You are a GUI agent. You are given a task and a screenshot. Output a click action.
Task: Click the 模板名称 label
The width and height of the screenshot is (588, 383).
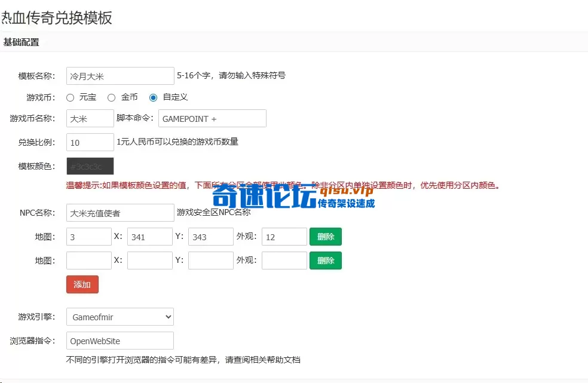[37, 76]
